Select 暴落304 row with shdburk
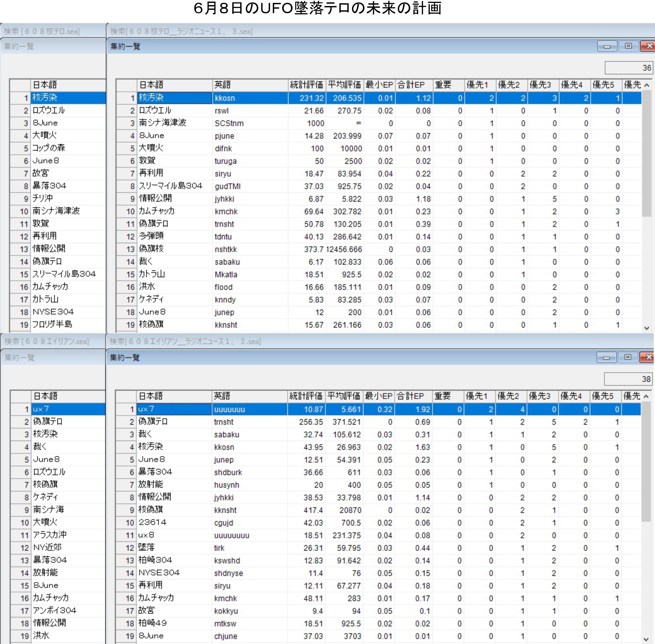 tap(378, 472)
